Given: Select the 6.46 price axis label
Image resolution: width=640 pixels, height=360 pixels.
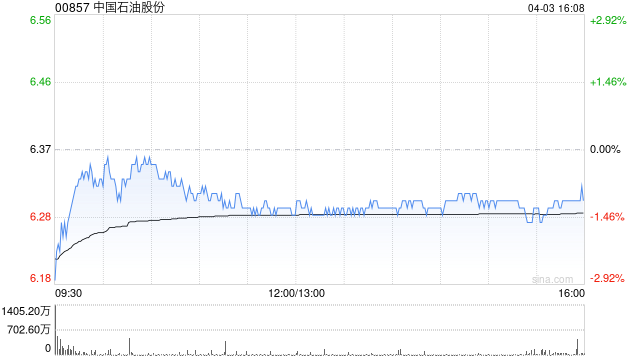Looking at the screenshot, I should pyautogui.click(x=40, y=82).
